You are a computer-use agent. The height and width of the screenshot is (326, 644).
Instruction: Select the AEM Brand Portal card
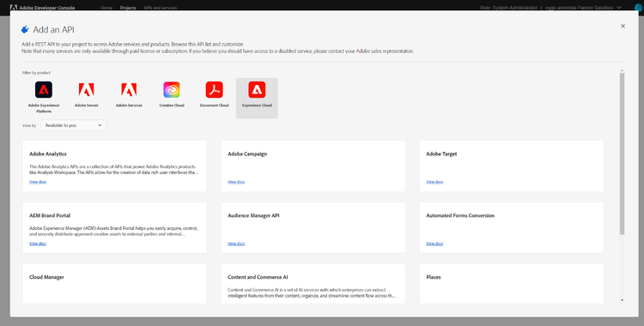coord(114,227)
